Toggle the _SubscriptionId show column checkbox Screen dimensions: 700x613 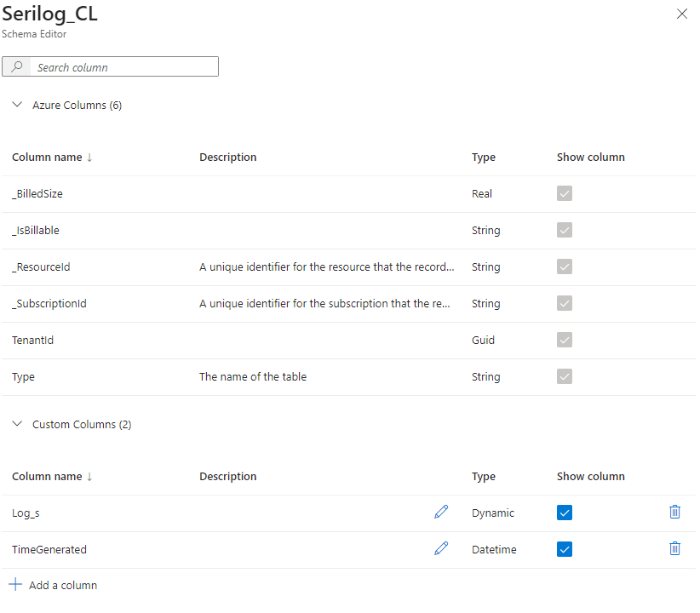[x=565, y=303]
